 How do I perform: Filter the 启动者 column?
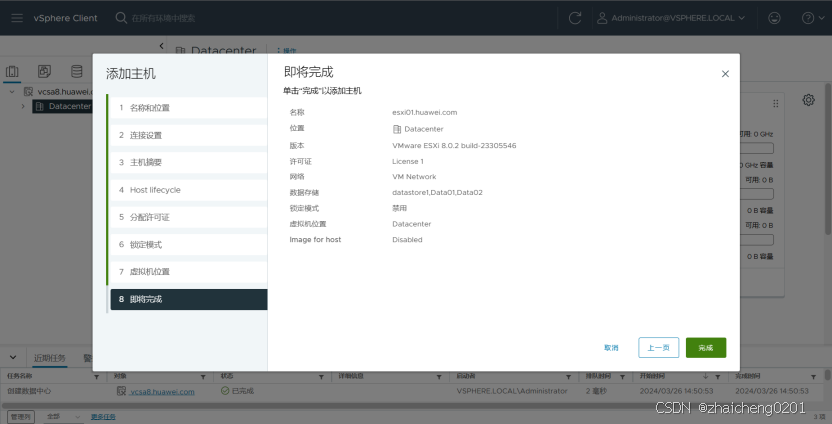coord(568,377)
